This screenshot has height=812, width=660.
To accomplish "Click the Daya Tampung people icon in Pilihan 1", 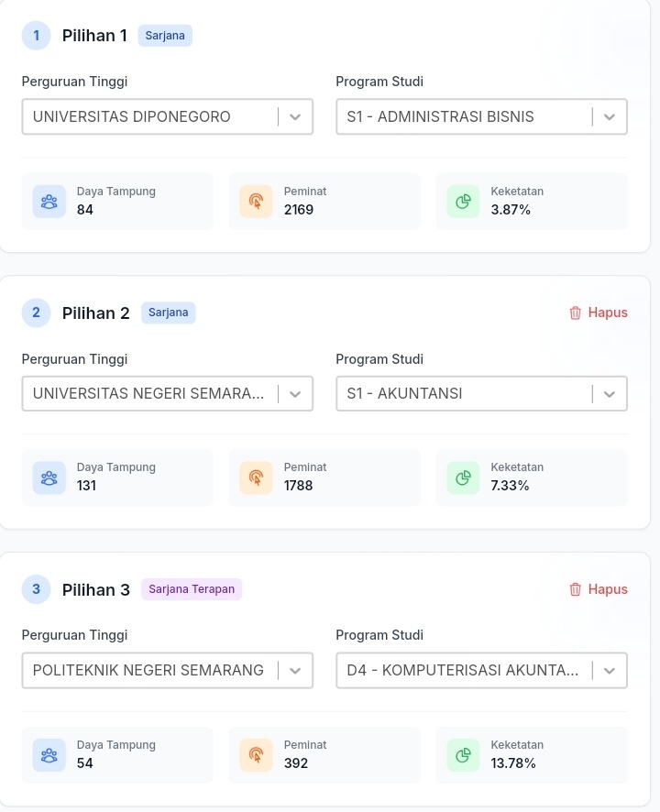I will pyautogui.click(x=49, y=202).
